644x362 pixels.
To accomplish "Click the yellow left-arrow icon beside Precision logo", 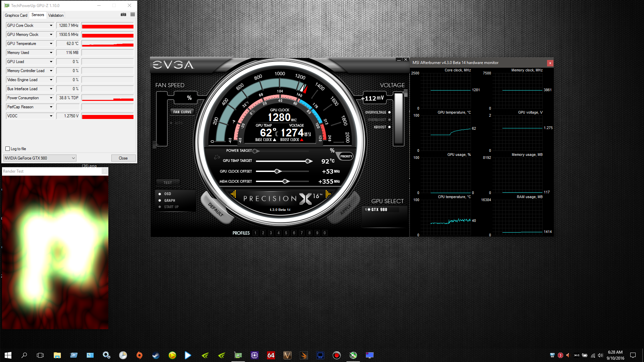I will point(233,194).
